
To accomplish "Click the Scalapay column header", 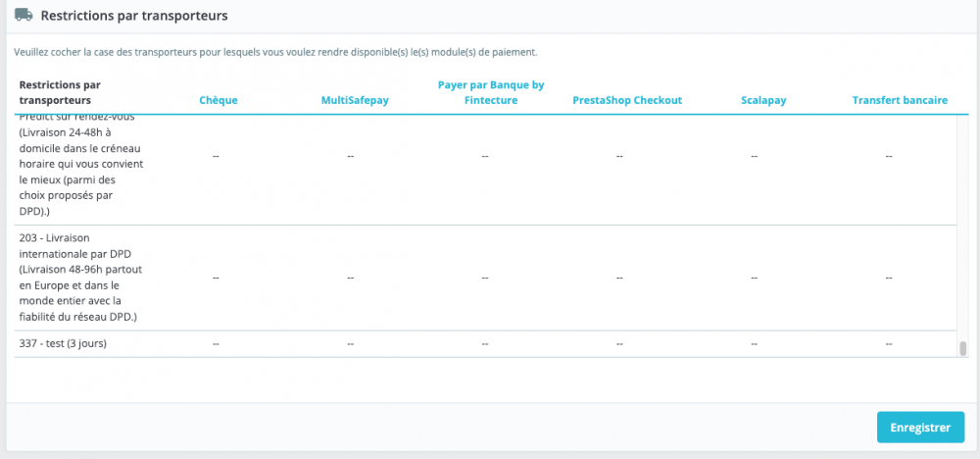I will pos(763,100).
